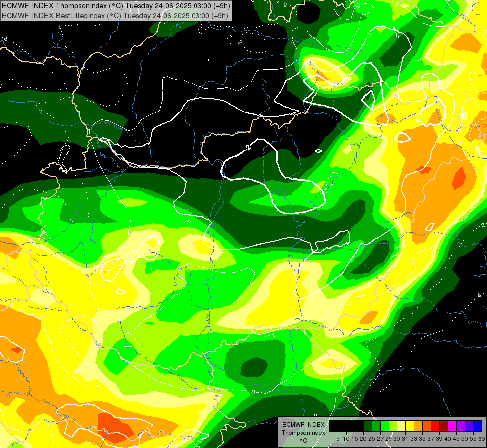This screenshot has height=448, width=487.
Task: Click legend tick label 45
Action: 456,439
